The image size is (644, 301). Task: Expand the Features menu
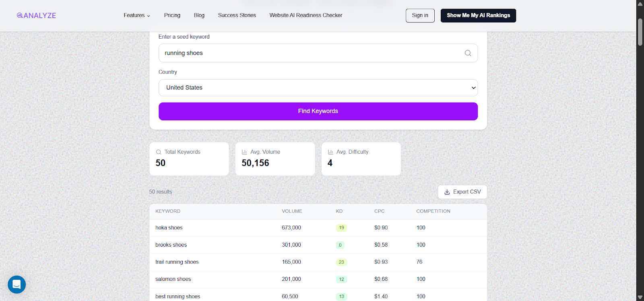click(137, 15)
